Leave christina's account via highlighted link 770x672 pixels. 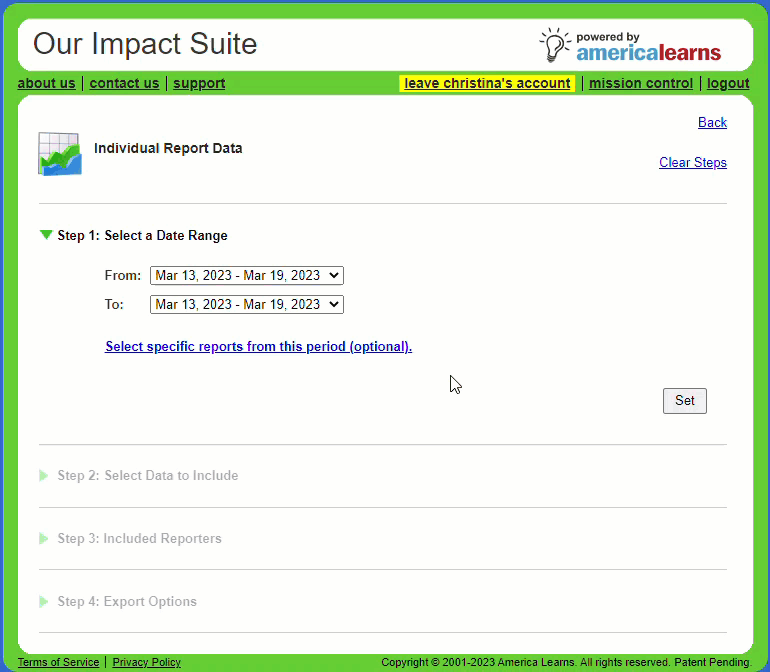[487, 83]
